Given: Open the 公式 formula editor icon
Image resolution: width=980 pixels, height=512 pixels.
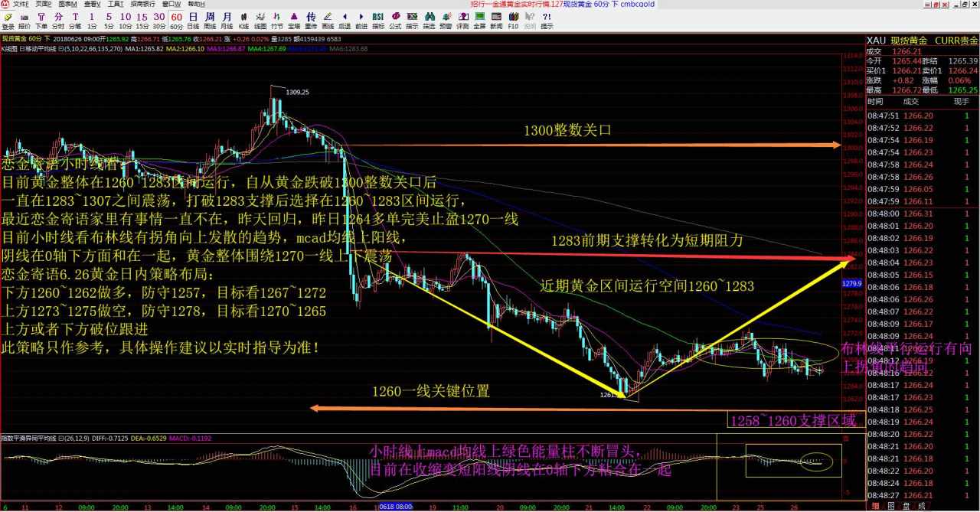Looking at the screenshot, I should pos(395,21).
